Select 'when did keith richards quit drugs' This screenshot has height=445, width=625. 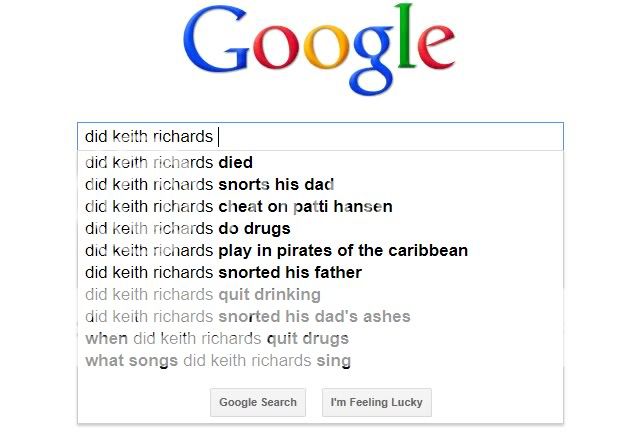217,338
